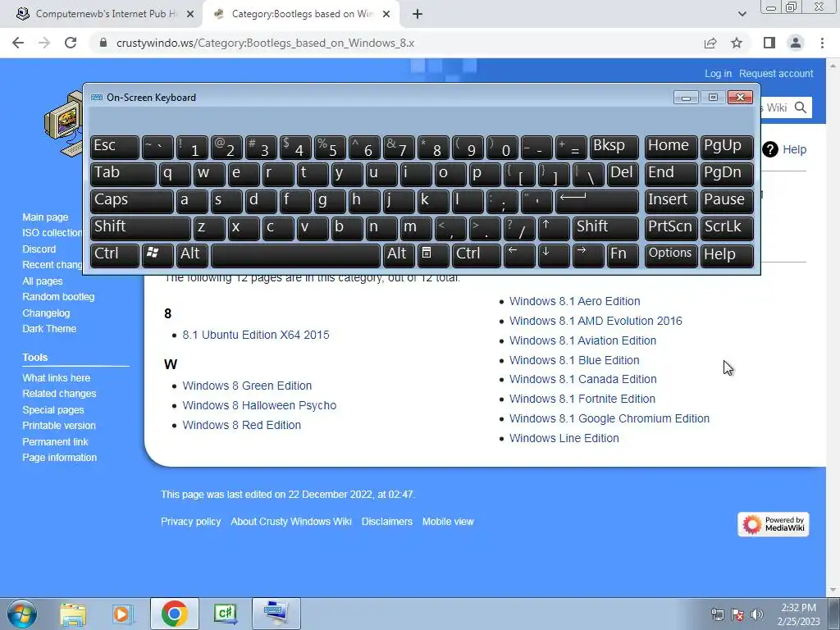Click the volume speaker tray icon
Screen dimensions: 840x630
tap(756, 614)
